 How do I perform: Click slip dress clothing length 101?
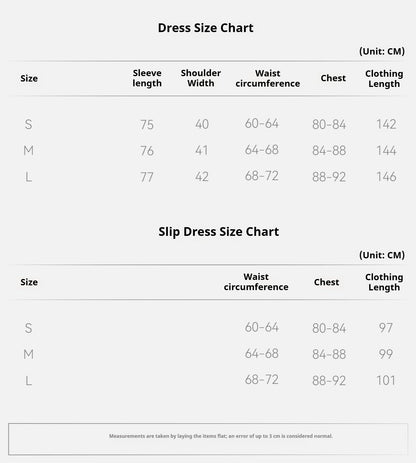point(386,380)
